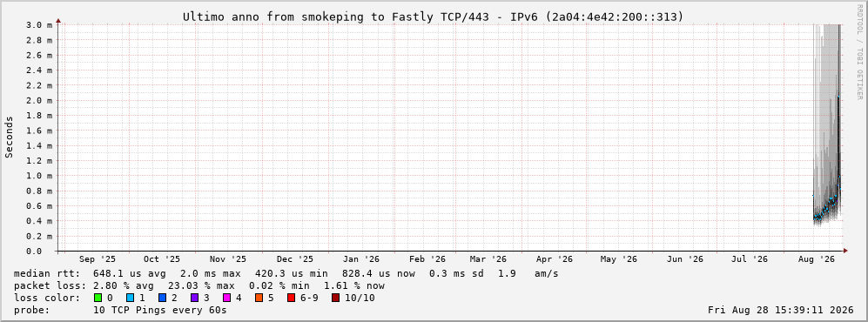The image size is (868, 322).
Task: Click the 'Apr '26' x-axis label
Action: click(x=554, y=259)
